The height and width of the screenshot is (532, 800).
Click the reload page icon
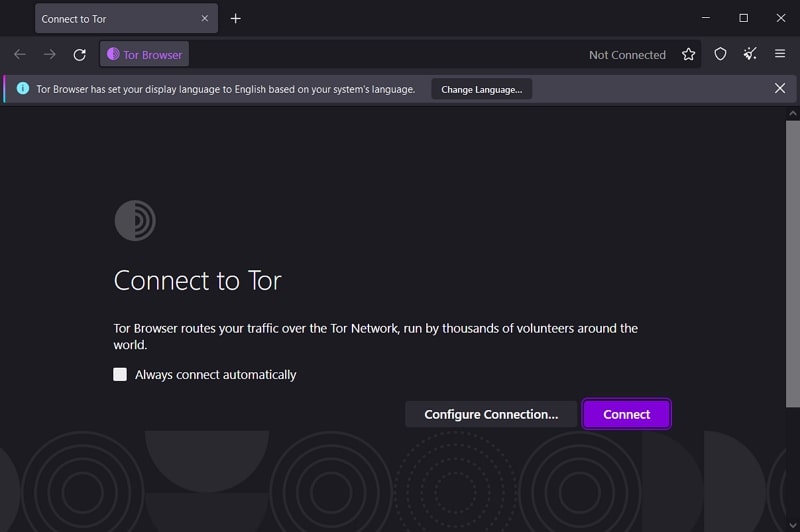pyautogui.click(x=80, y=55)
